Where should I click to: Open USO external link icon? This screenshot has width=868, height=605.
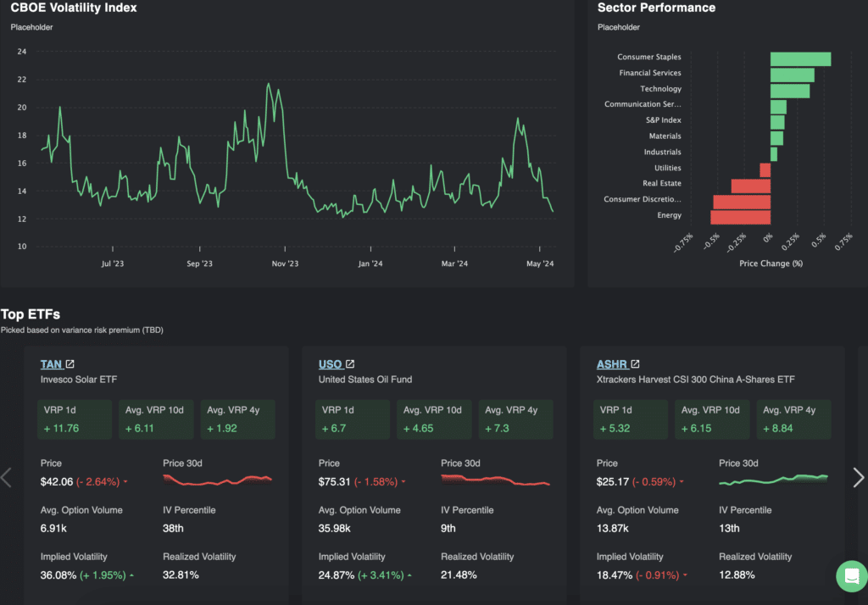pos(350,364)
